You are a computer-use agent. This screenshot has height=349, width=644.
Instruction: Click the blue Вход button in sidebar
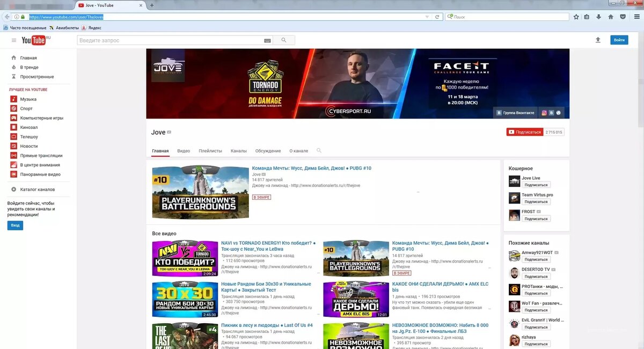pyautogui.click(x=16, y=226)
